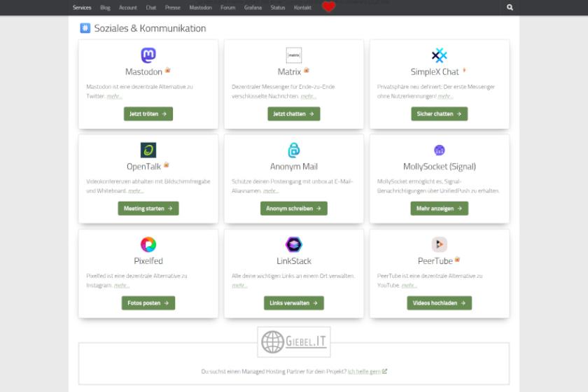Follow 'mehr...' link in LinkStack card

(x=239, y=286)
